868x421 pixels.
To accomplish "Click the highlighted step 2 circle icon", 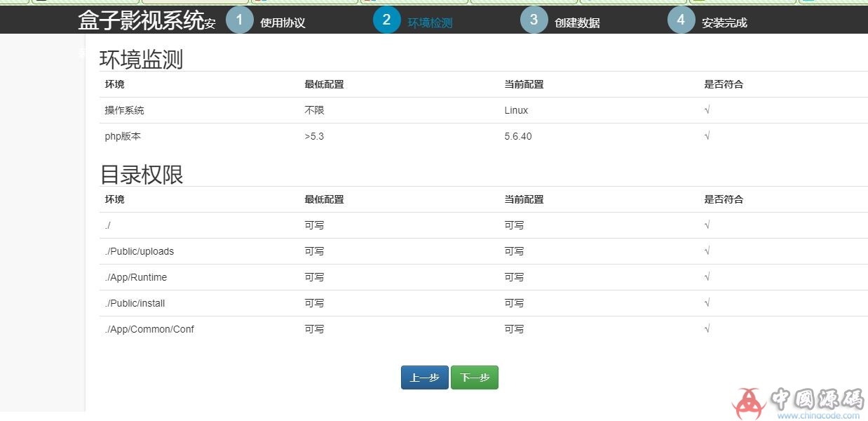I will coord(386,20).
